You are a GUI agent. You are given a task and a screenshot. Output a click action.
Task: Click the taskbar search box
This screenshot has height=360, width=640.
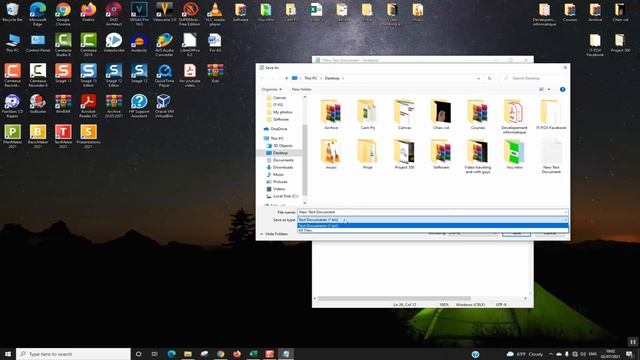click(x=73, y=354)
